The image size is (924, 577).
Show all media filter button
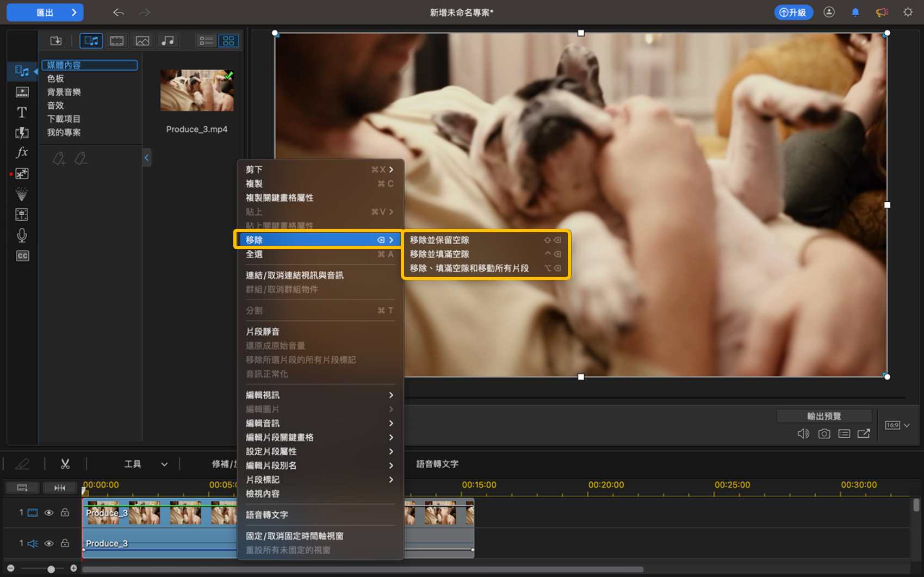[x=91, y=41]
